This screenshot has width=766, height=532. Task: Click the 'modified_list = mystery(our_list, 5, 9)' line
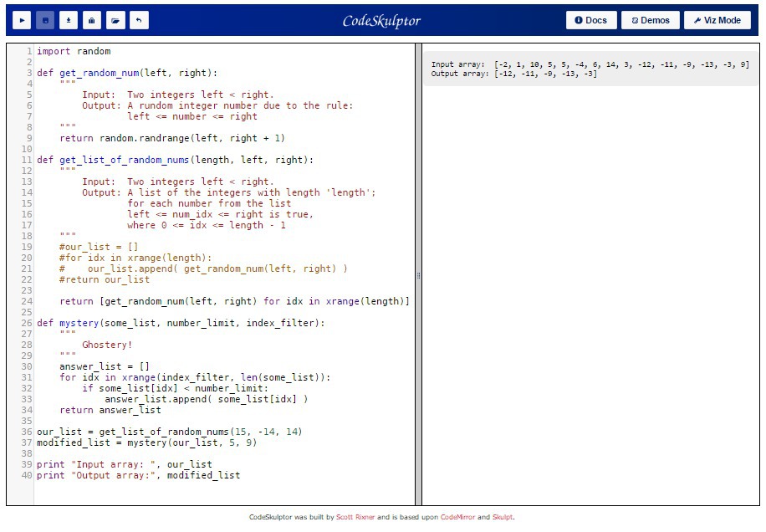tap(146, 442)
